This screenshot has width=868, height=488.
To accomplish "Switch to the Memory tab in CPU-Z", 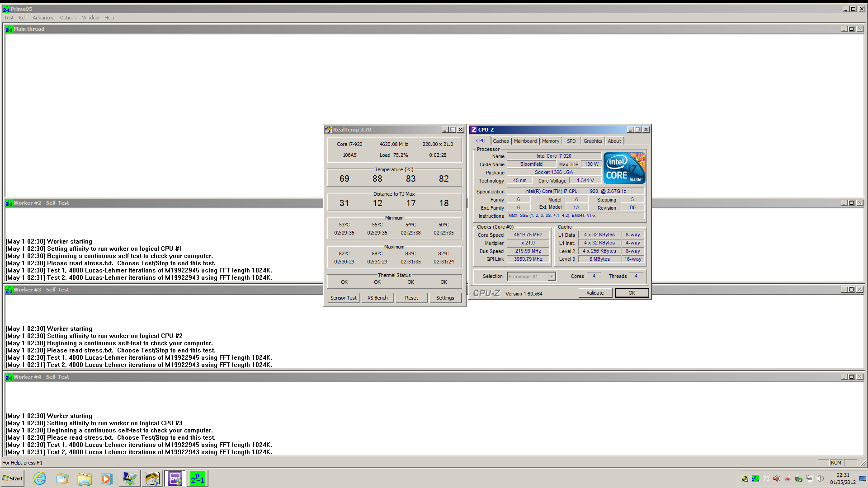I will pos(550,141).
